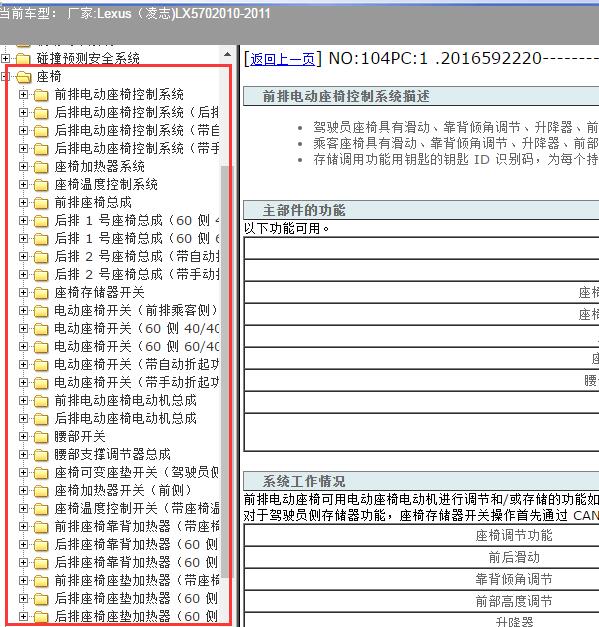Click the 座椅调节功能 table cell

click(514, 535)
